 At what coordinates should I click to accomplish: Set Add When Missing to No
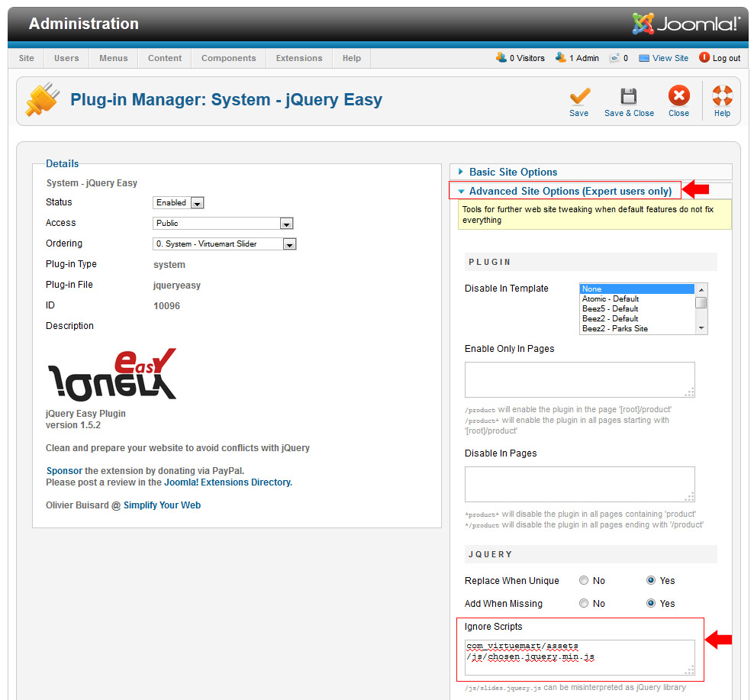point(584,603)
